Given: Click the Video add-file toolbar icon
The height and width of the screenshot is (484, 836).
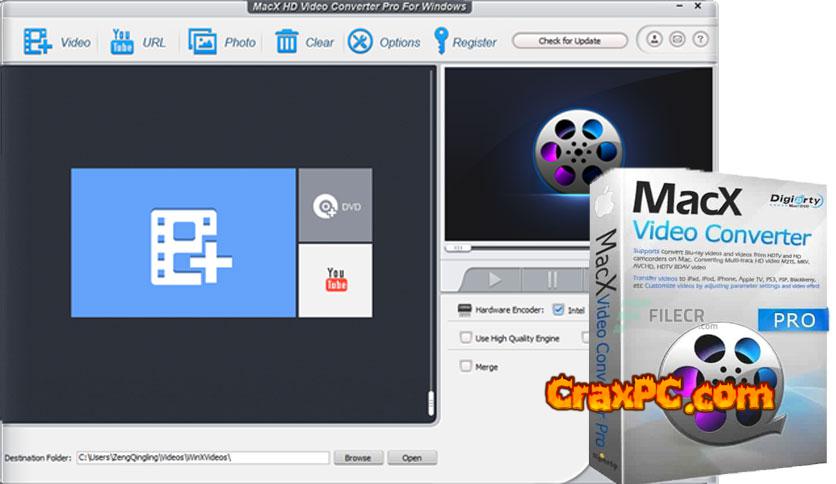Looking at the screenshot, I should [37, 42].
